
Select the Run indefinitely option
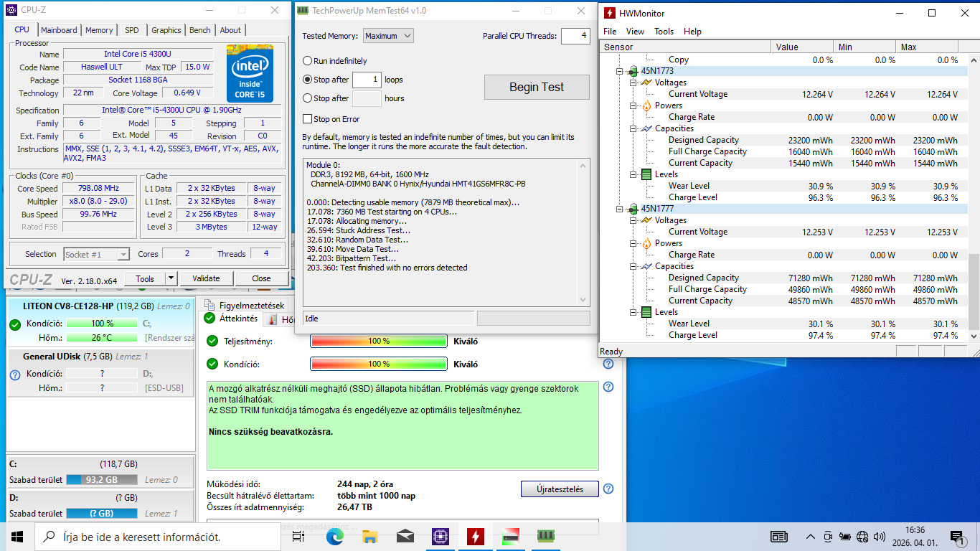(x=308, y=61)
